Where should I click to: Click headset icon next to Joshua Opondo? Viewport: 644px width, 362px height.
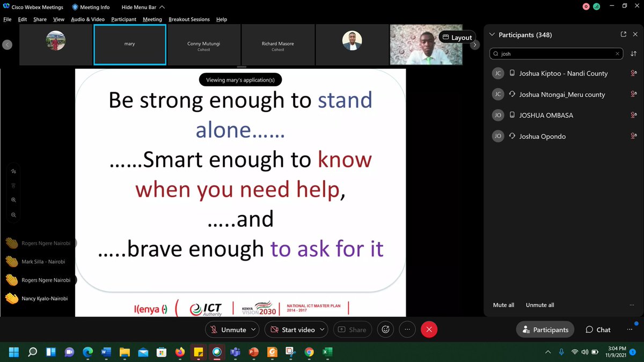click(512, 136)
